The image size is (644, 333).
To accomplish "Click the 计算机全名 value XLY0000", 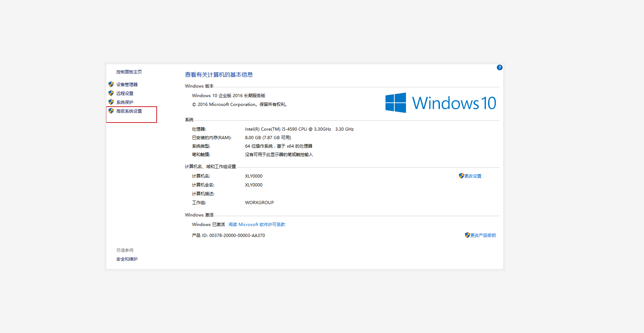I will pos(254,185).
